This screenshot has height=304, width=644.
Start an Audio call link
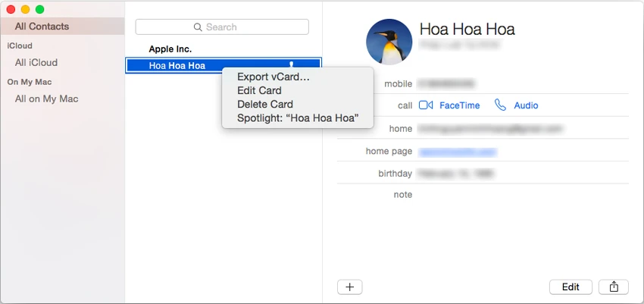(526, 105)
